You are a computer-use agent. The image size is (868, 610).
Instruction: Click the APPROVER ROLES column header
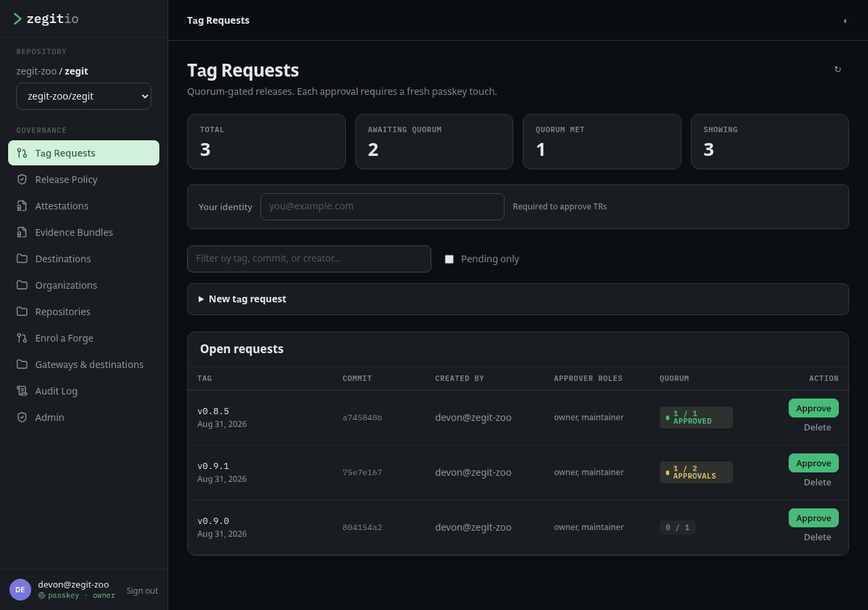tap(588, 378)
